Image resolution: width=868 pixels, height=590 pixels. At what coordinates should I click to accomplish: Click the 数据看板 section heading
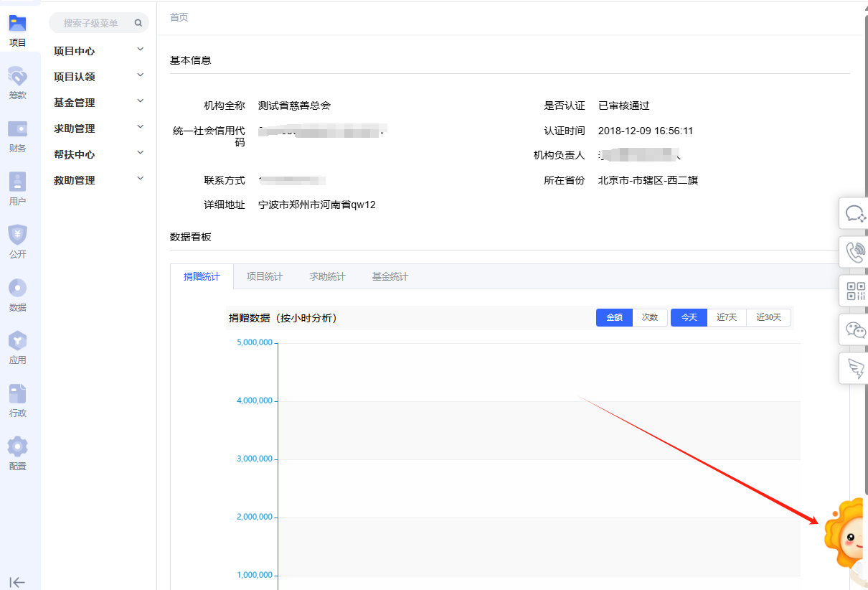click(x=191, y=237)
